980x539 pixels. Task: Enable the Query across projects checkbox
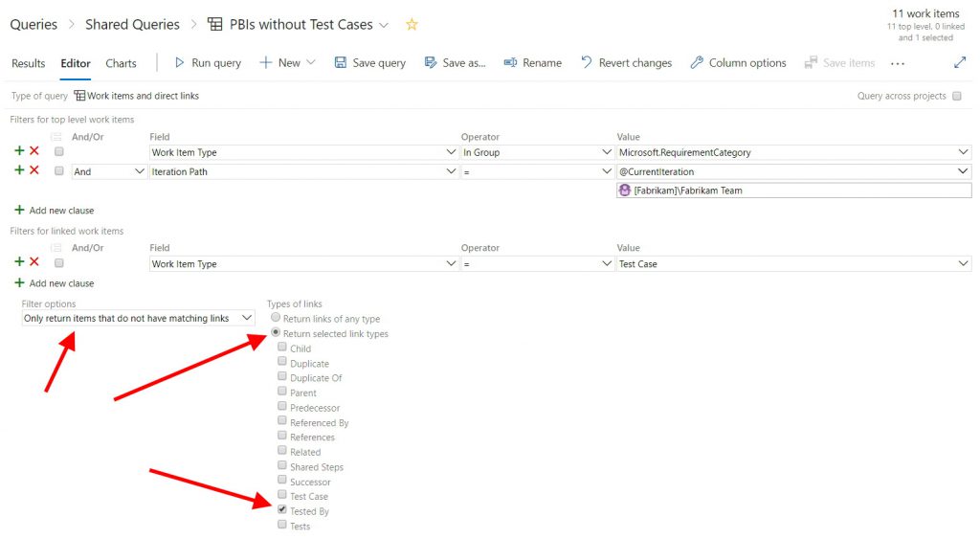pyautogui.click(x=957, y=97)
